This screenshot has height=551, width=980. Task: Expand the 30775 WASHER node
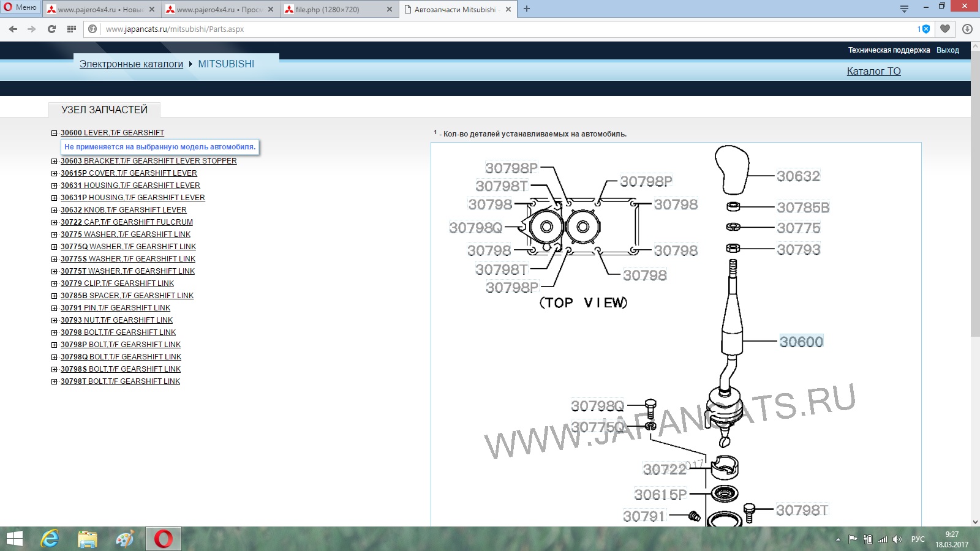(x=55, y=234)
